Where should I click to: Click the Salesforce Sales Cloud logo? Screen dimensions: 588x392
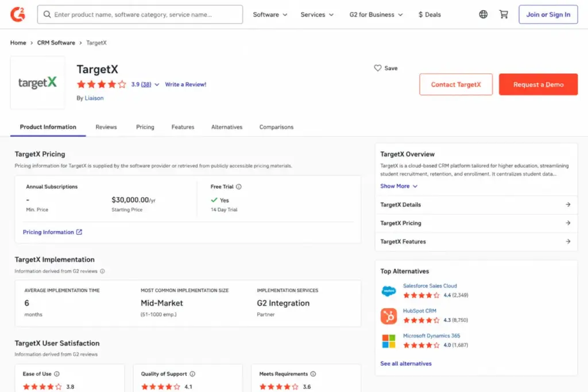pos(389,291)
